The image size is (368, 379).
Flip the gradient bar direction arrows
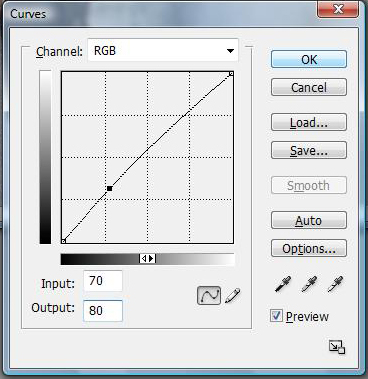coord(147,258)
